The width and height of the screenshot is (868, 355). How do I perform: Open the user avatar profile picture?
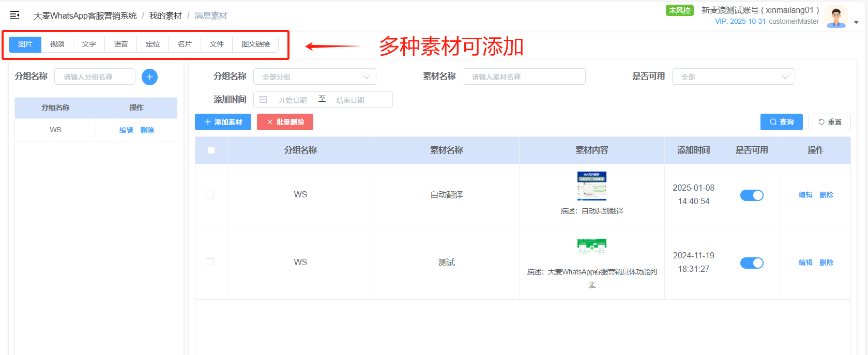[836, 17]
